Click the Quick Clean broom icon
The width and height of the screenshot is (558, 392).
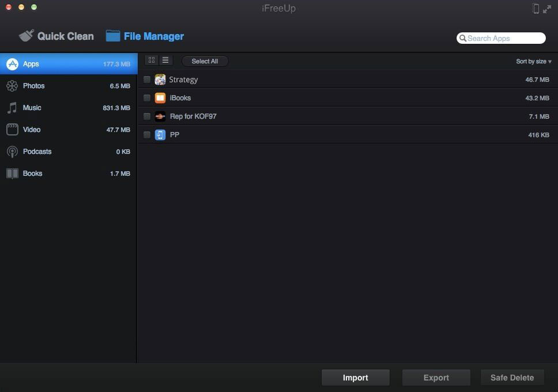click(27, 36)
